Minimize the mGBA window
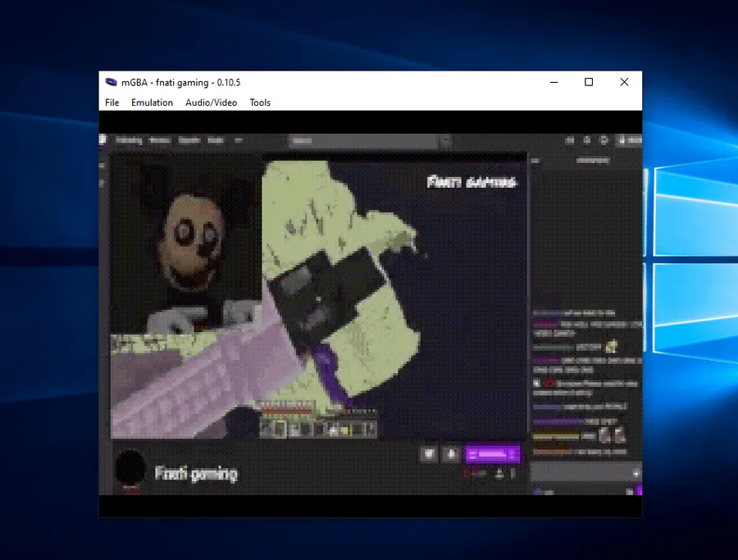Screen dimensions: 738x560 [554, 82]
